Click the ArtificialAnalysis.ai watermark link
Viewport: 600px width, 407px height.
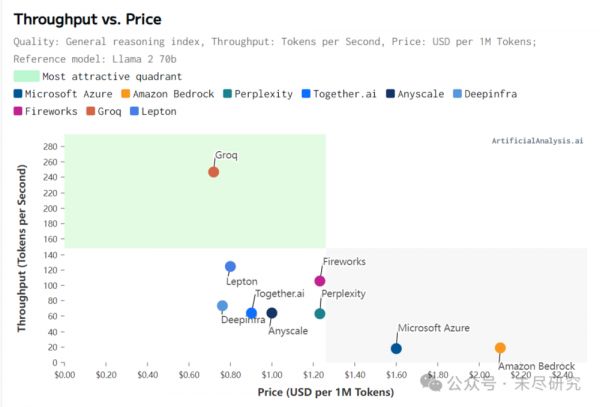[536, 141]
